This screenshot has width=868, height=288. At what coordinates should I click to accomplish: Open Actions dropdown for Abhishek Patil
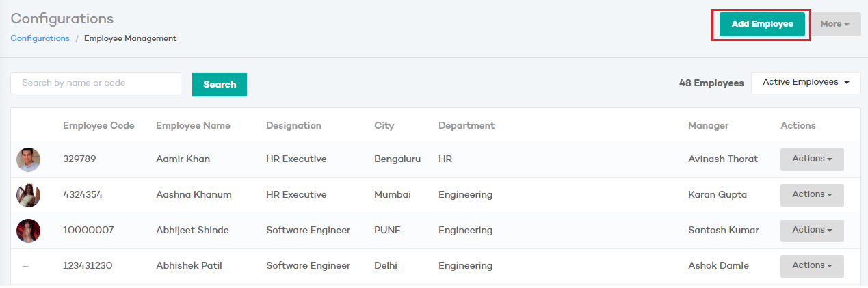812,266
